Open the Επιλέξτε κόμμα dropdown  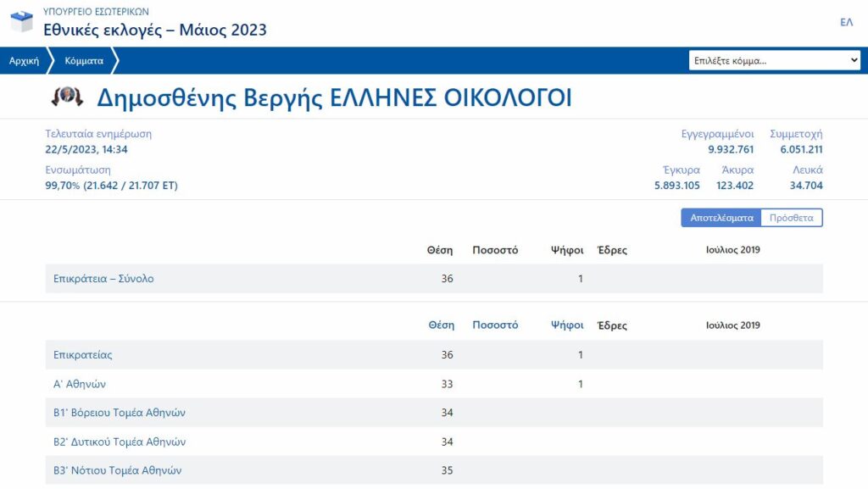tap(774, 60)
